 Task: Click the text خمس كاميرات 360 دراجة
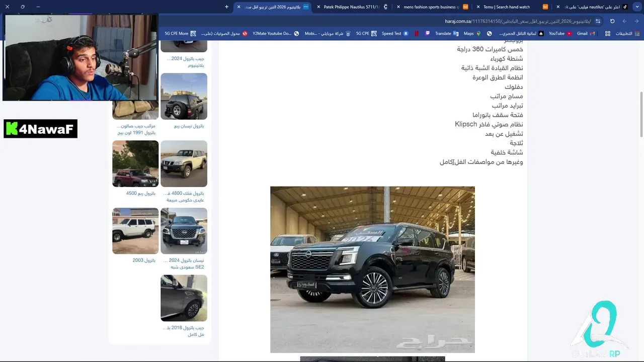[x=490, y=49]
